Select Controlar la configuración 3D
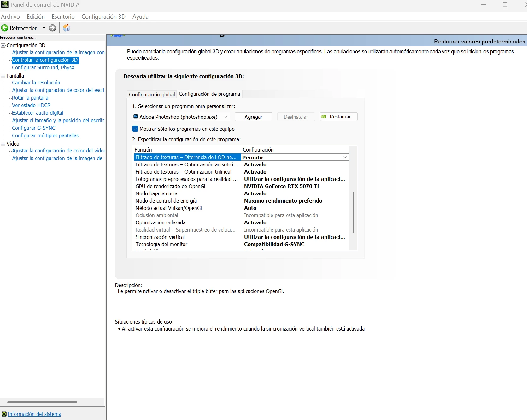The height and width of the screenshot is (420, 527). (x=45, y=60)
